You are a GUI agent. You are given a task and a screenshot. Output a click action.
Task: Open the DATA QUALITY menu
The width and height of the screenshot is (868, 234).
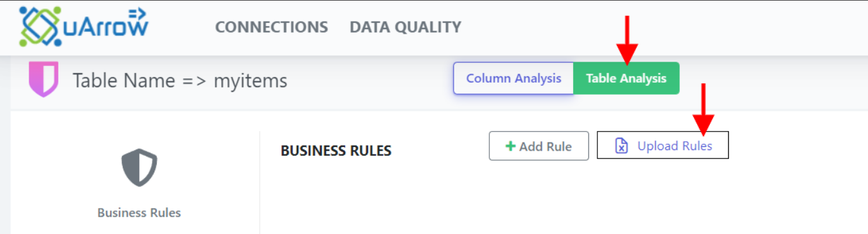click(405, 27)
